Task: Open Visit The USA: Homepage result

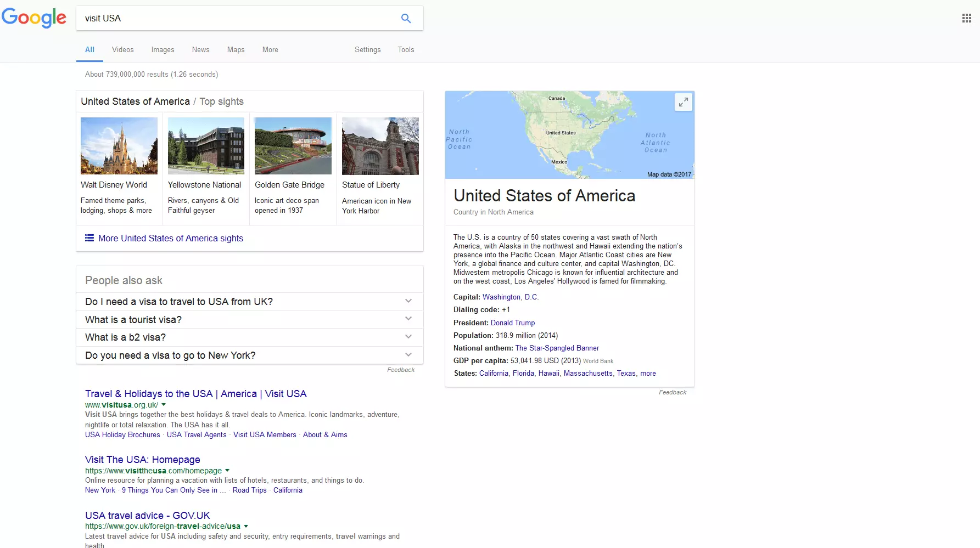Action: tap(143, 460)
